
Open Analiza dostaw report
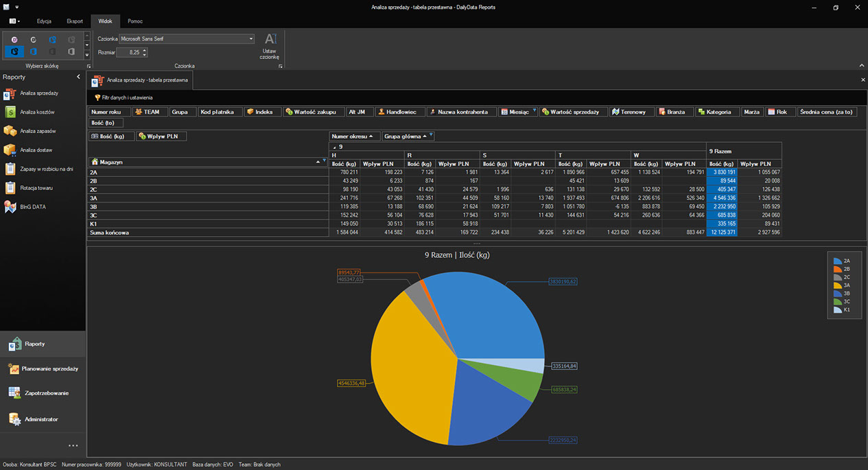tap(38, 150)
